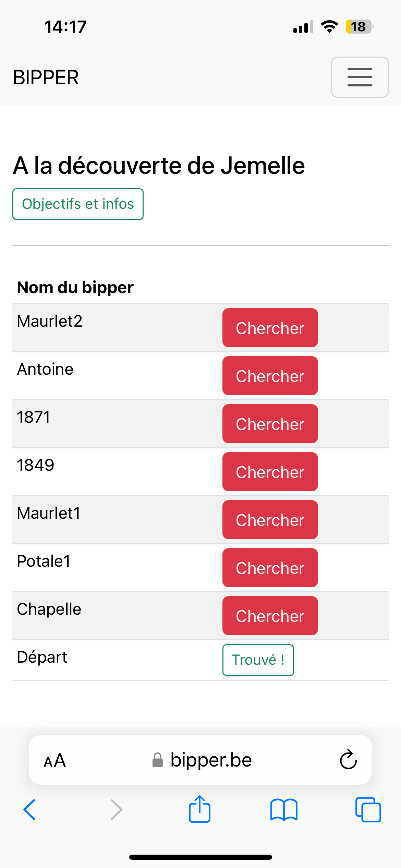The width and height of the screenshot is (401, 868).
Task: Click the Trouvé ! button for Départ
Action: coord(258,660)
